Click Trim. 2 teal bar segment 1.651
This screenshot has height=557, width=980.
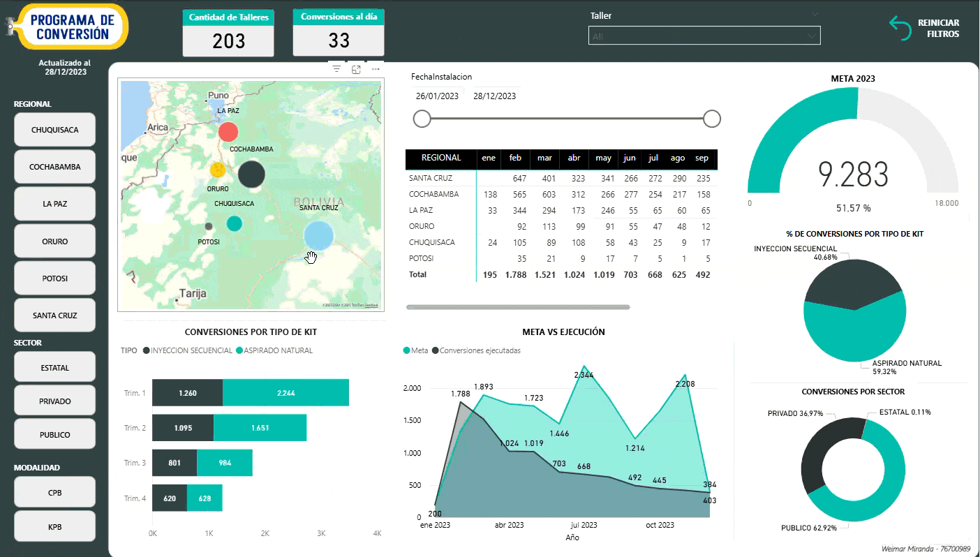click(260, 428)
